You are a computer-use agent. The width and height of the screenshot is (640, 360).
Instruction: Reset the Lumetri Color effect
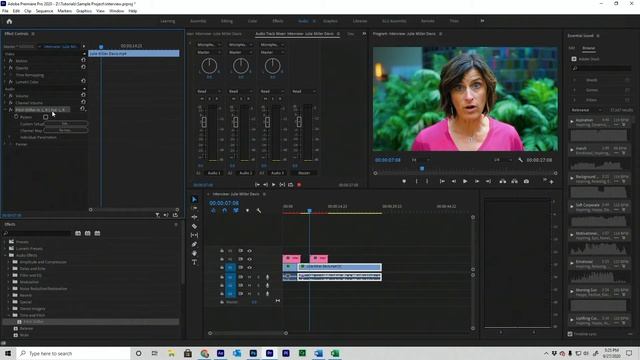click(x=83, y=81)
